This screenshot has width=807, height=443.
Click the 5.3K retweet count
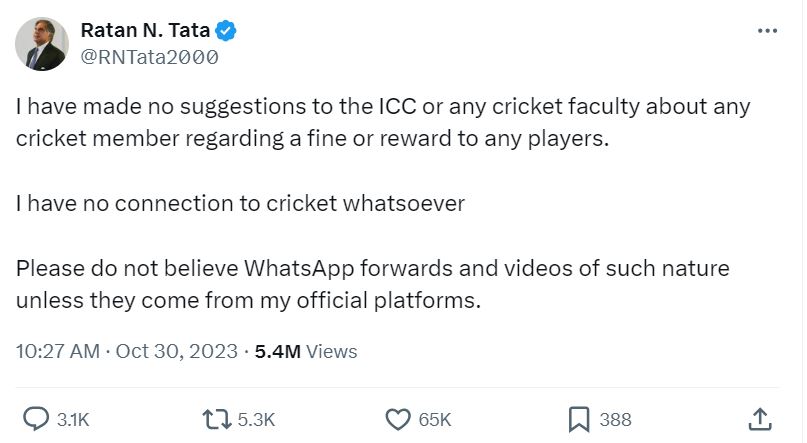point(256,420)
